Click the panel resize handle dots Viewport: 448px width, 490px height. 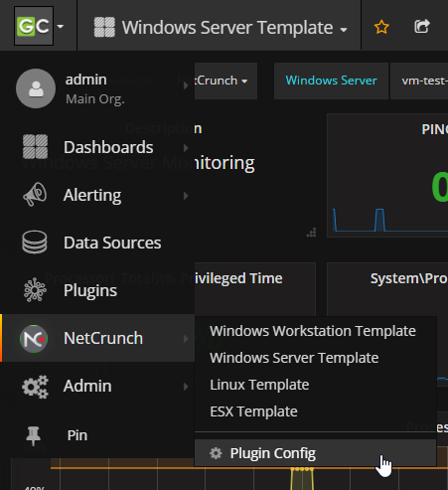(x=311, y=233)
